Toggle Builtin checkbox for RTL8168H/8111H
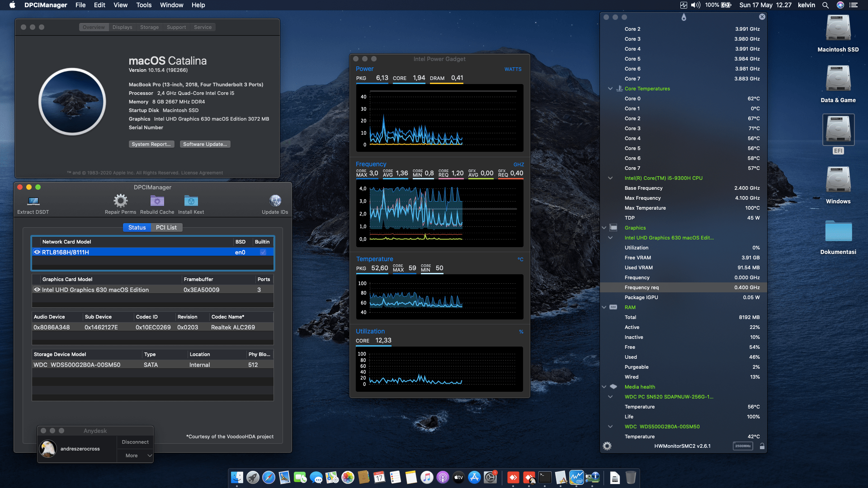Screen dimensions: 868x488 (x=263, y=252)
